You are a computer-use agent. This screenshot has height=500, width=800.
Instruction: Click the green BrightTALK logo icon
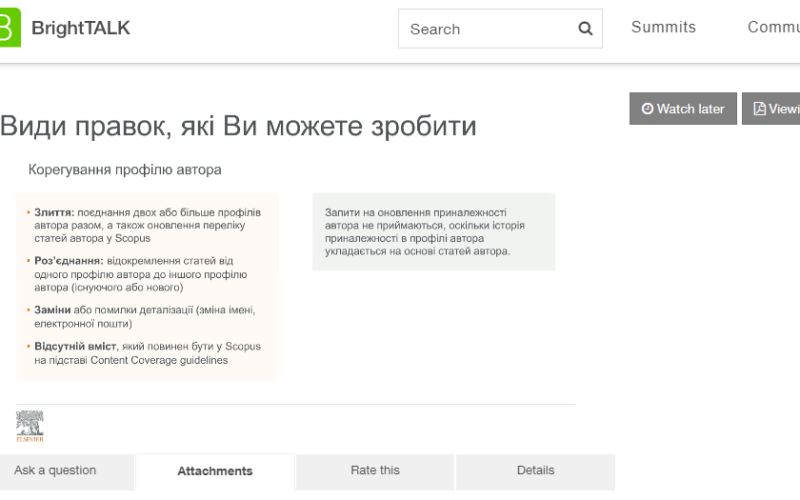(x=9, y=28)
